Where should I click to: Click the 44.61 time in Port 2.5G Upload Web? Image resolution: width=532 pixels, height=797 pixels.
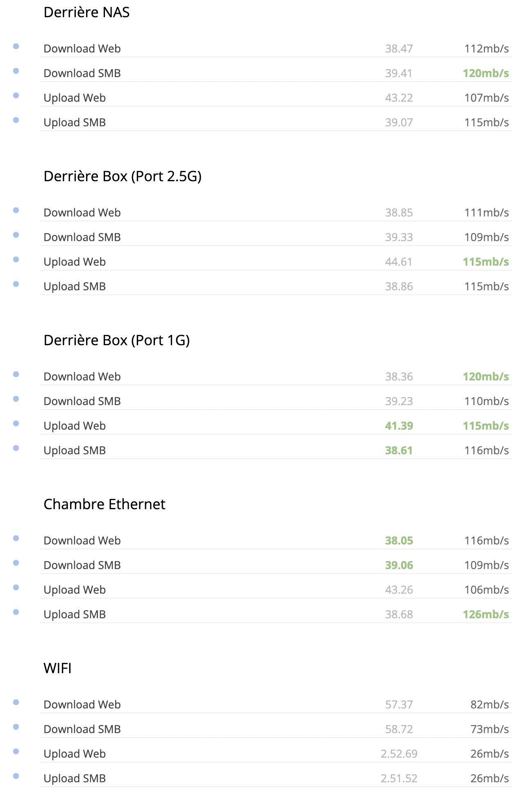[x=399, y=262]
